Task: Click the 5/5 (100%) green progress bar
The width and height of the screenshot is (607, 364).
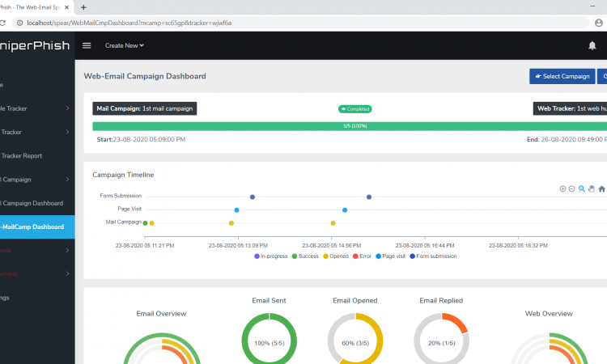Action: point(350,126)
